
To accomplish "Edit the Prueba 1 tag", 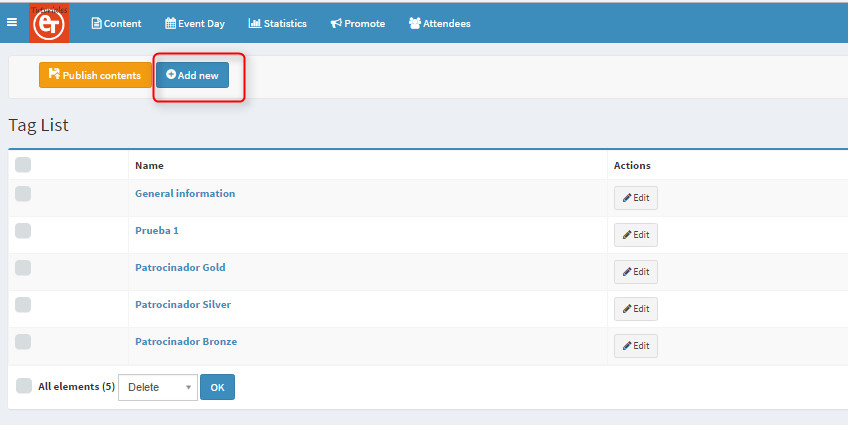I will 636,235.
